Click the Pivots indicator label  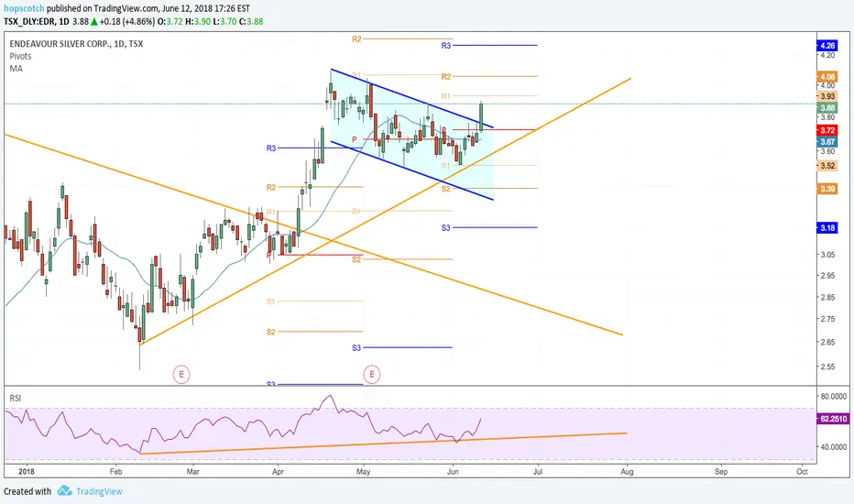pos(20,56)
